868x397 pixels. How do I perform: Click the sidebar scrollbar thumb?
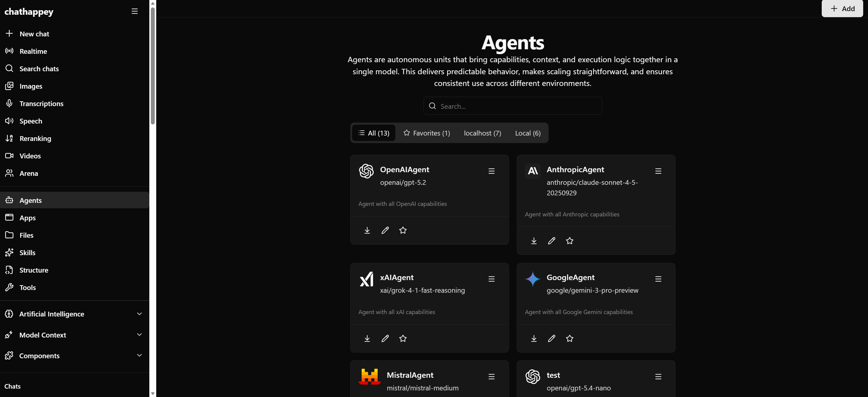click(x=153, y=66)
